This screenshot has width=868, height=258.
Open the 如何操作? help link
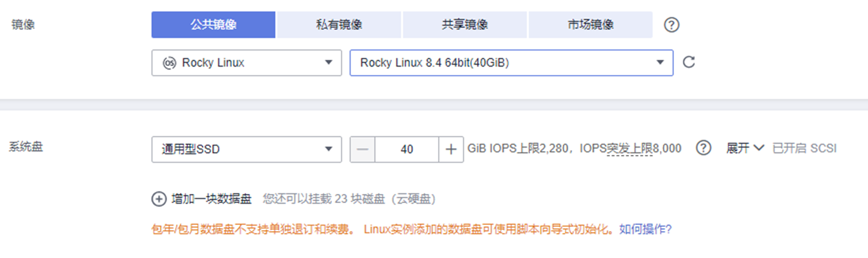click(x=645, y=229)
